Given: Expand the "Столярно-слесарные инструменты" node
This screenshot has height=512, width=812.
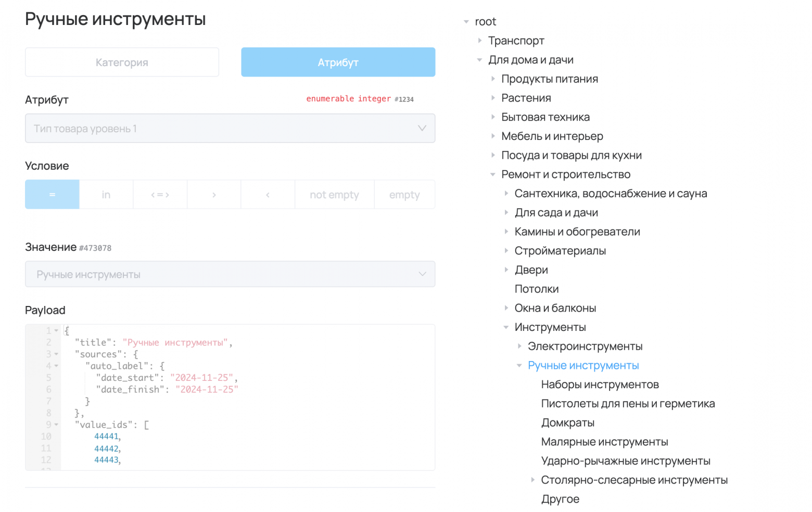Looking at the screenshot, I should [532, 480].
